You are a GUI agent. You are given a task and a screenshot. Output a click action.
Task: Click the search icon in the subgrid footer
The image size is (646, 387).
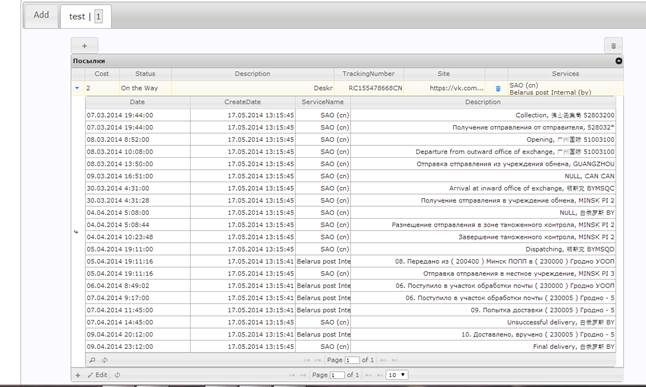pos(92,360)
